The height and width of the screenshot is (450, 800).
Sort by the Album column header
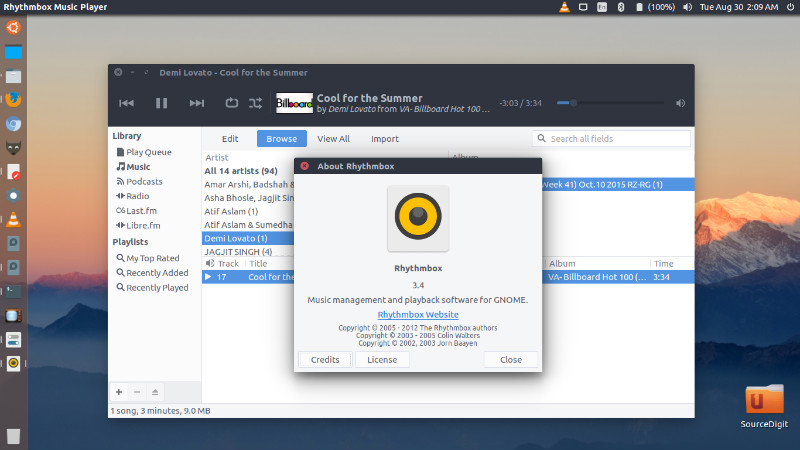tap(562, 264)
